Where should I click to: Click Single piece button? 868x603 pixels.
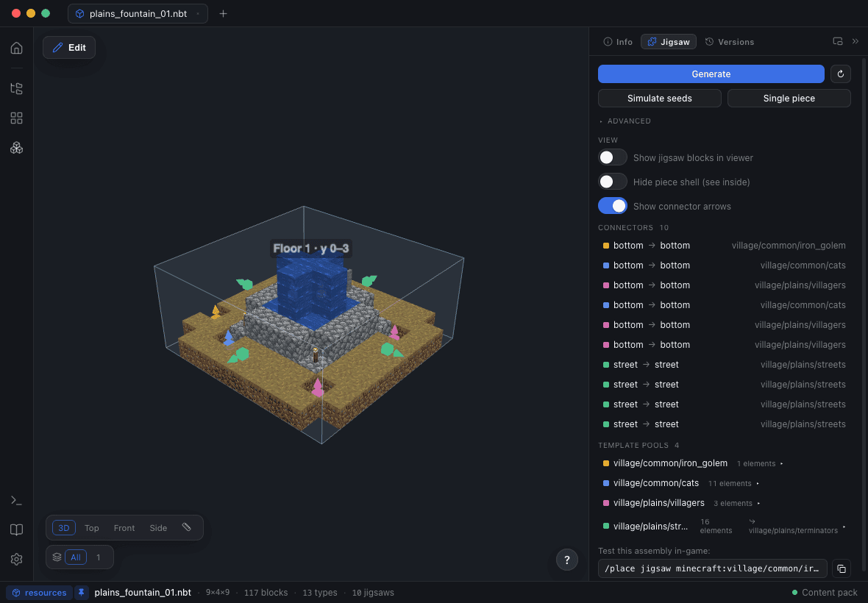(789, 98)
